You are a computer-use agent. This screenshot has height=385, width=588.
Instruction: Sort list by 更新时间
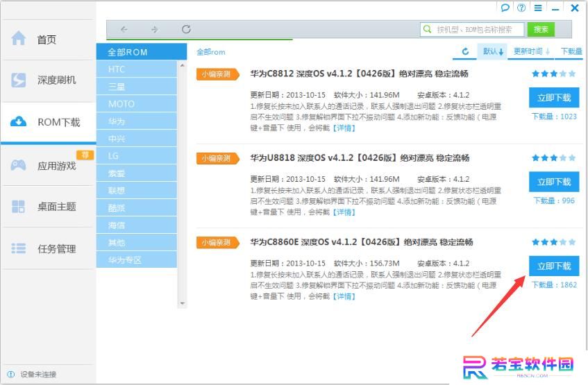(x=531, y=51)
